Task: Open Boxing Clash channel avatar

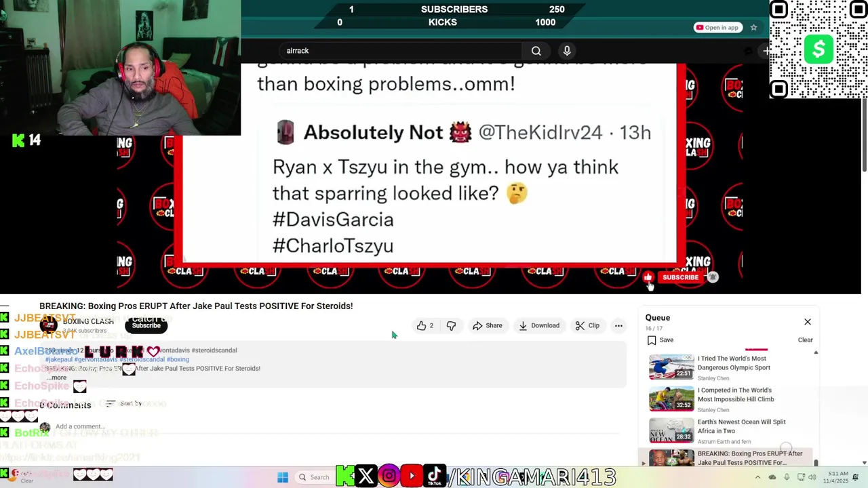Action: point(48,325)
